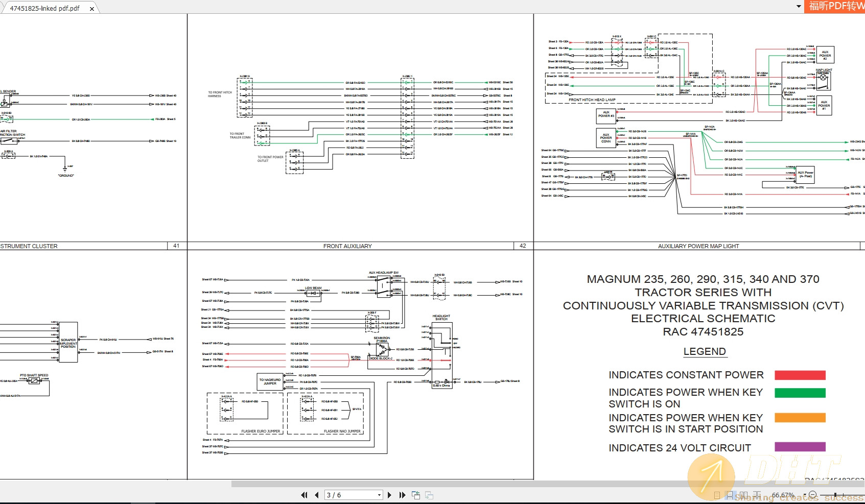
Task: Open the tab list dropdown at top right
Action: (799, 7)
